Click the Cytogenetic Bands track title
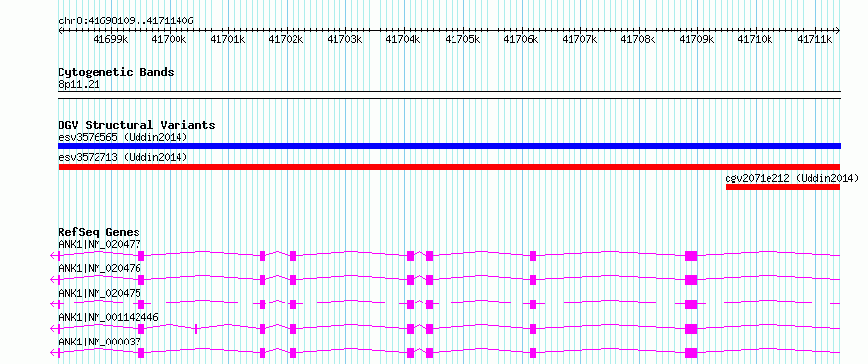868x364 pixels. tap(116, 72)
